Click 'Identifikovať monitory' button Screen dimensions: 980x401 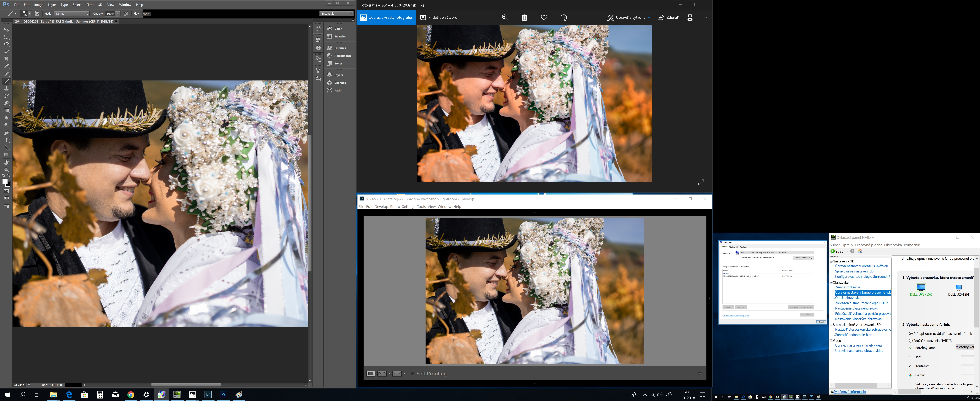[803, 258]
